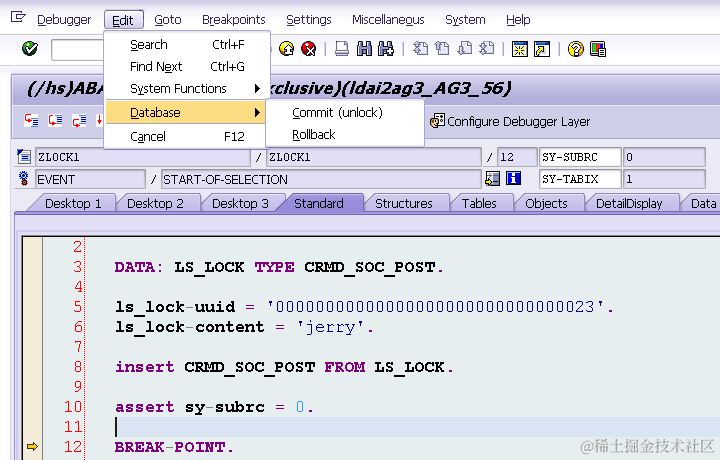Open the Debugger menu
The height and width of the screenshot is (460, 720).
coord(64,20)
